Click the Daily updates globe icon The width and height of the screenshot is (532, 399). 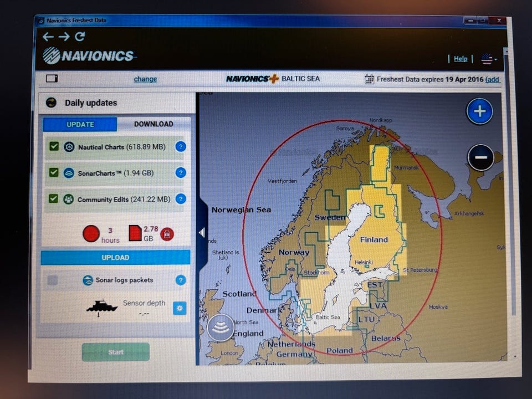(51, 103)
